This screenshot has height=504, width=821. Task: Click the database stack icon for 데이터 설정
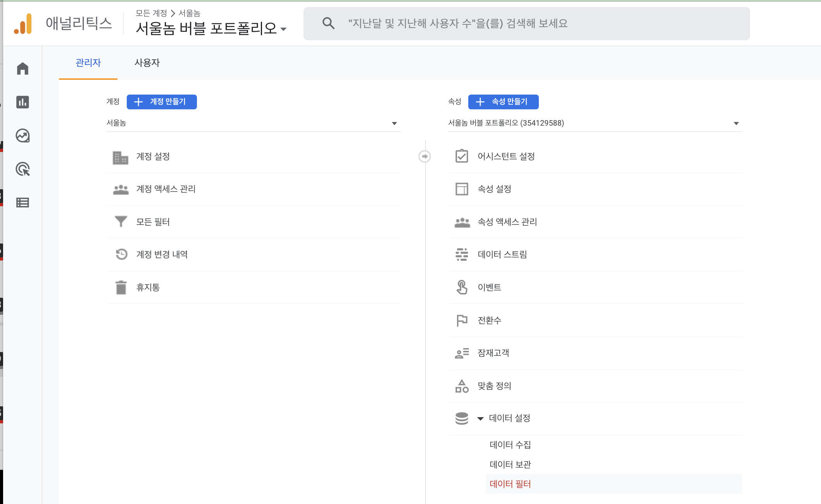coord(462,418)
